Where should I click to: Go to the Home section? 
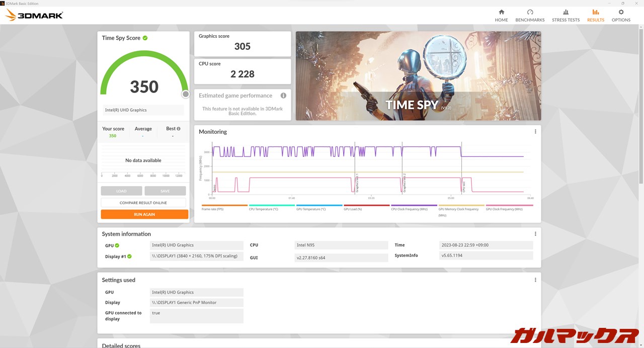pyautogui.click(x=501, y=15)
